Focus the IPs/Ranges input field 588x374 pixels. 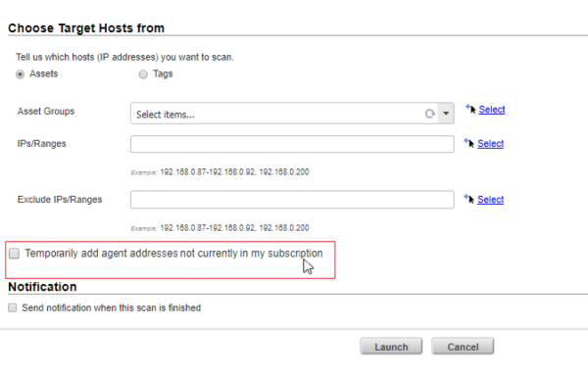coord(292,144)
